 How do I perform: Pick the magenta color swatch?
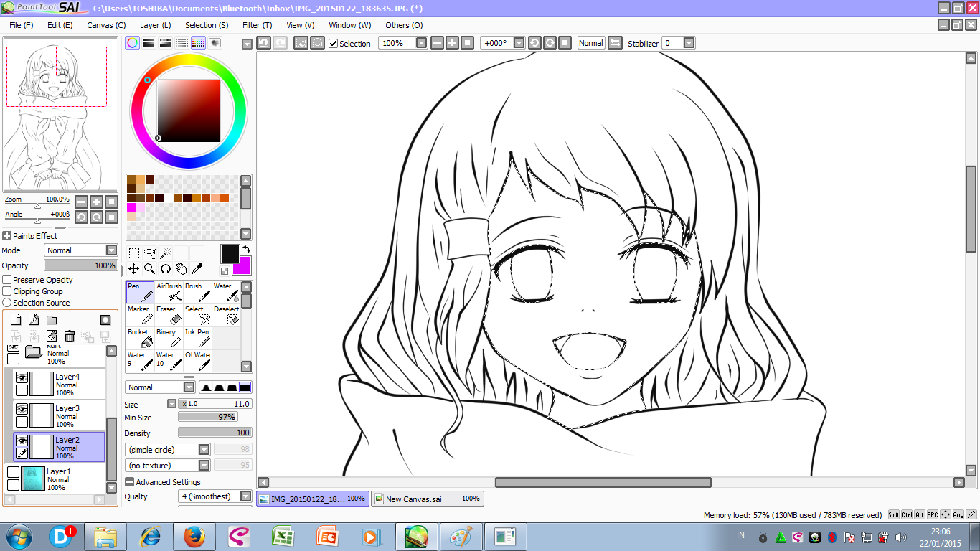coord(132,207)
